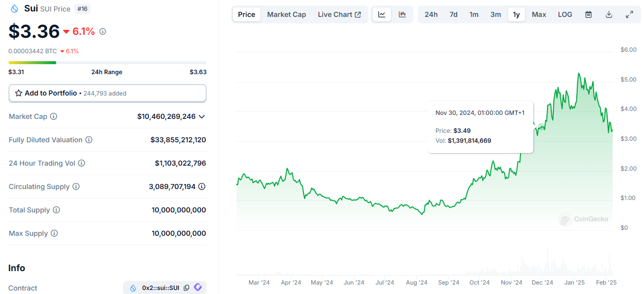The height and width of the screenshot is (294, 644).
Task: Open the calendar date range picker
Action: (x=588, y=14)
